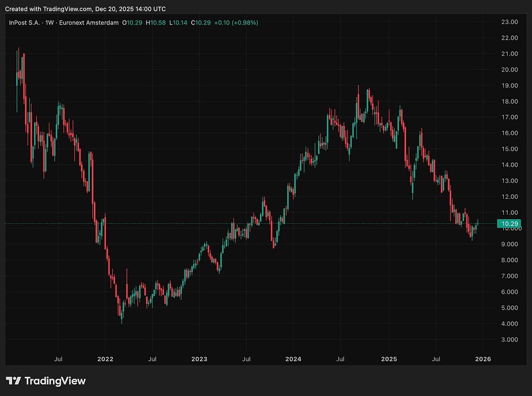Click the 19.00 price axis label
The image size is (532, 396).
510,86
